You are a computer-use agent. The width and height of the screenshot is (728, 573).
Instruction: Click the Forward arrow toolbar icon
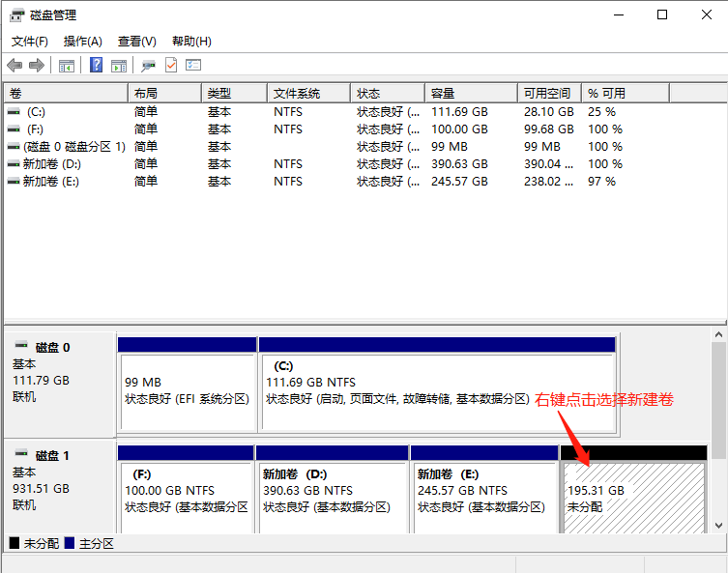(37, 66)
